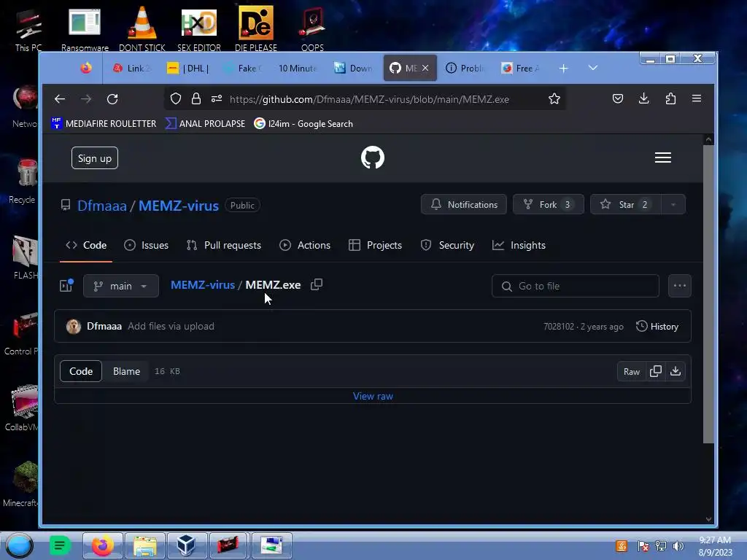Fork the repository
This screenshot has height=560, width=747.
coord(549,204)
